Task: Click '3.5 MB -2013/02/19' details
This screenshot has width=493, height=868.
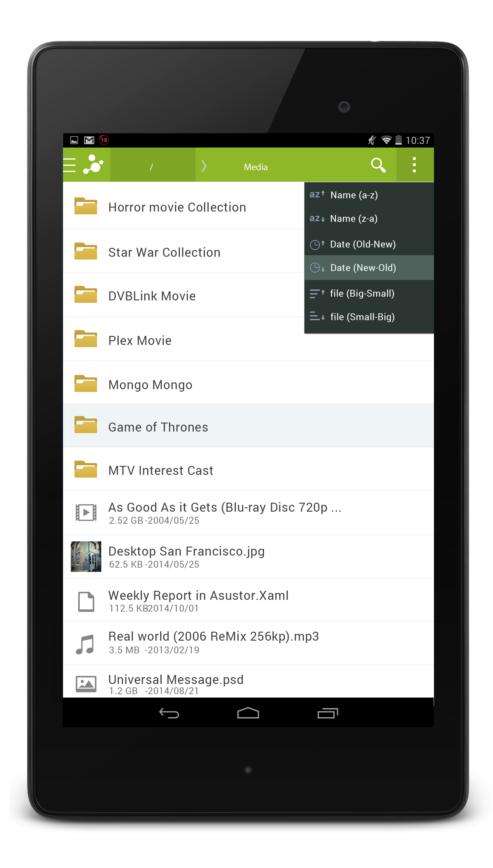Action: click(x=154, y=650)
